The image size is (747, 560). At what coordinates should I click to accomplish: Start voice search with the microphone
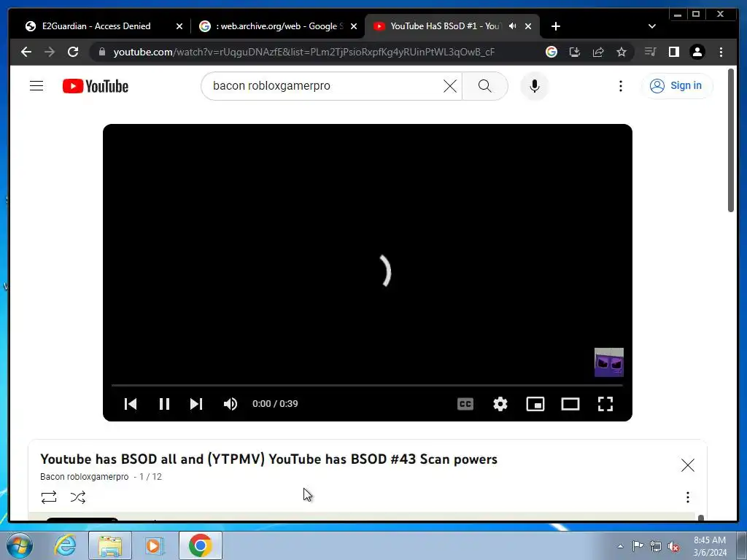[x=535, y=86]
